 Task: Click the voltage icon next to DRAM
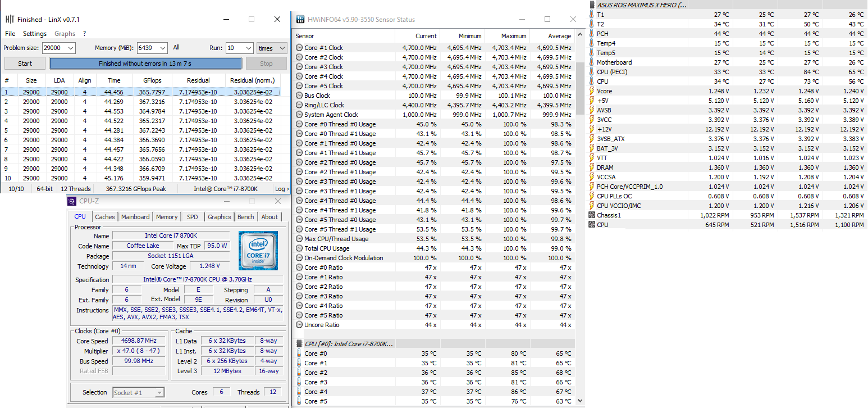[x=591, y=167]
